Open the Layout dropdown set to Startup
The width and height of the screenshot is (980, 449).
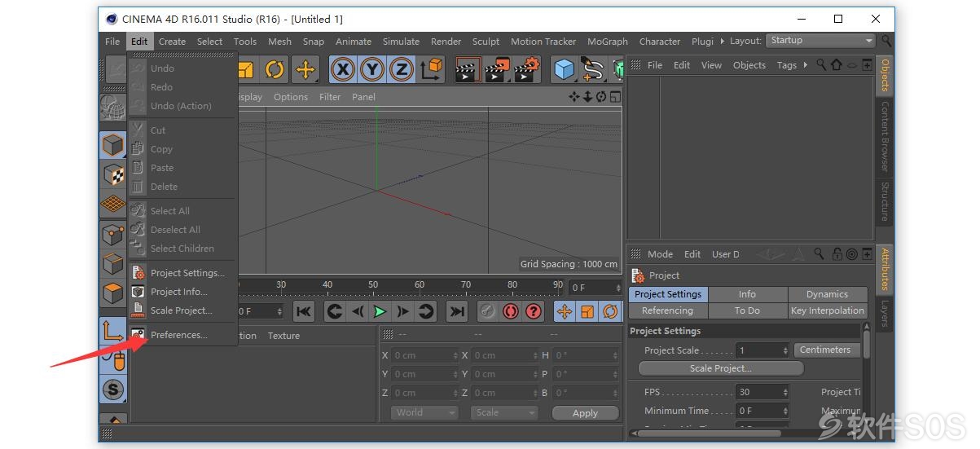[x=821, y=41]
